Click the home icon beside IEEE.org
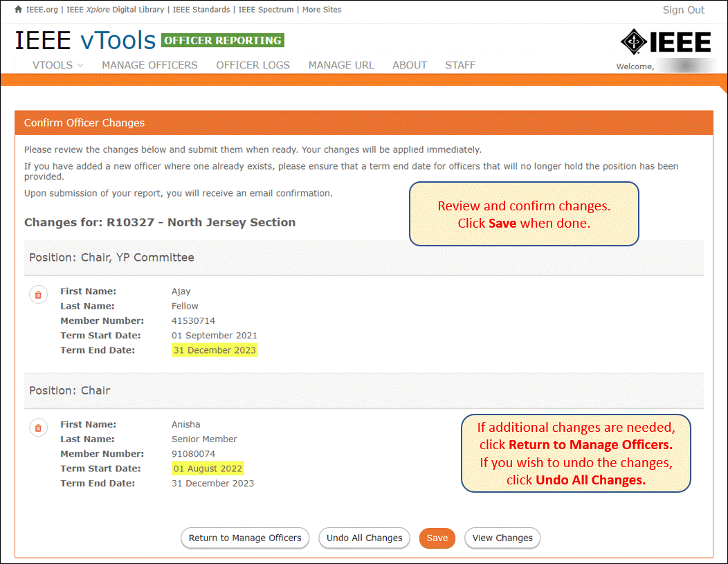Image resolution: width=728 pixels, height=564 pixels. click(x=18, y=9)
